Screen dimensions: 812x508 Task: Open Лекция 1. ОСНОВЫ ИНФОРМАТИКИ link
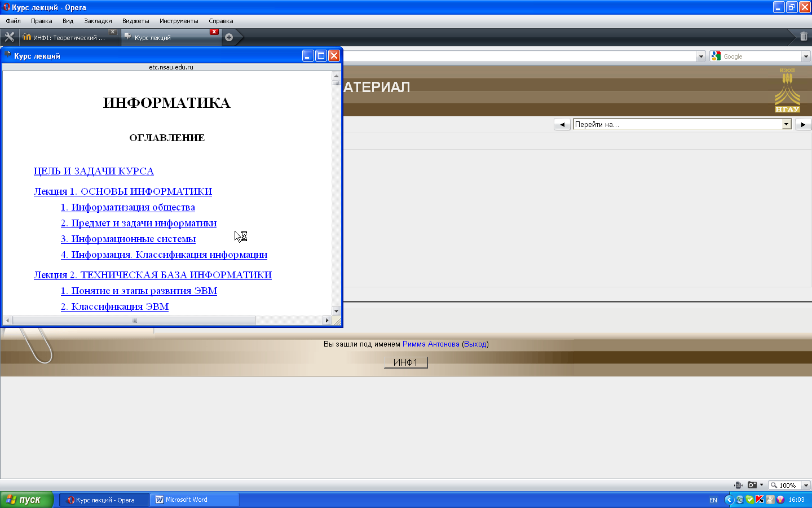tap(123, 191)
